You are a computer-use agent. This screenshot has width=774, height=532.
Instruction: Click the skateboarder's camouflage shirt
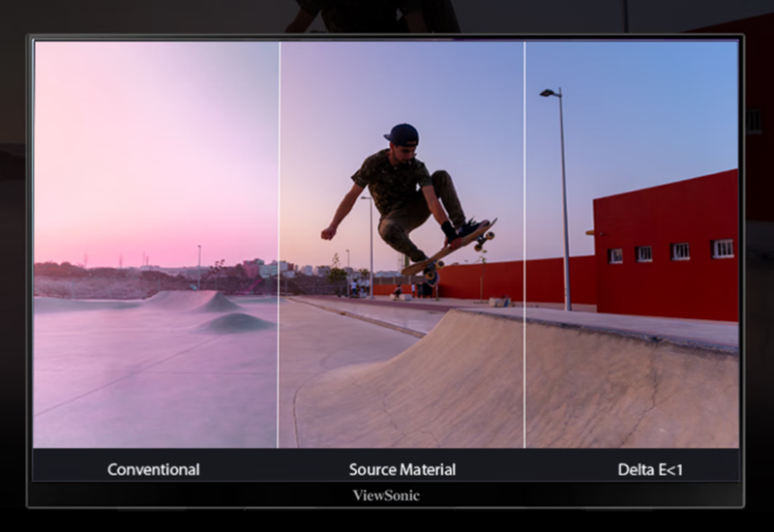(392, 179)
